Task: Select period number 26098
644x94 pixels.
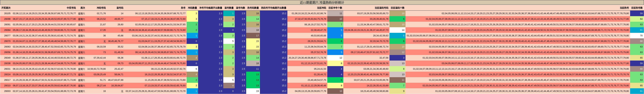Action: tap(7, 19)
